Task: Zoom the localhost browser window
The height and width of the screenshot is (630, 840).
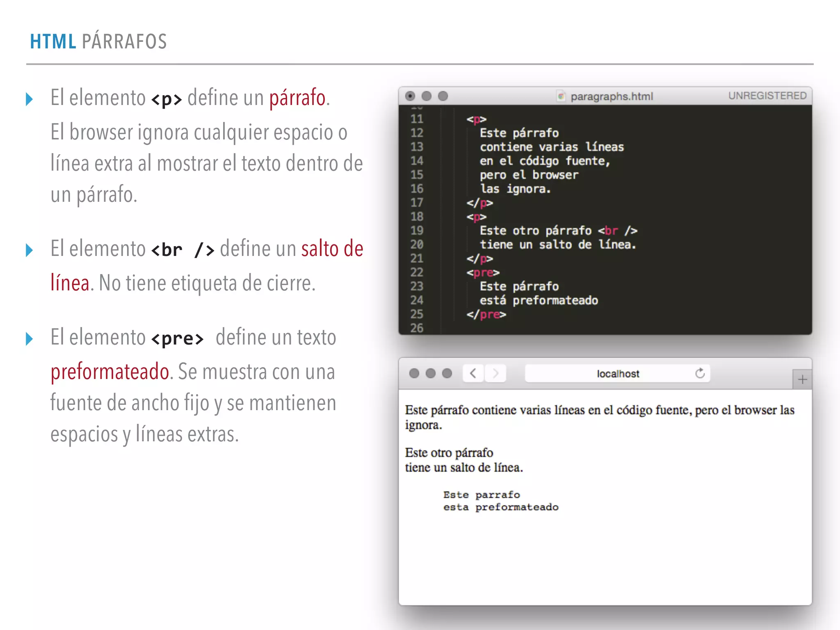Action: click(447, 373)
